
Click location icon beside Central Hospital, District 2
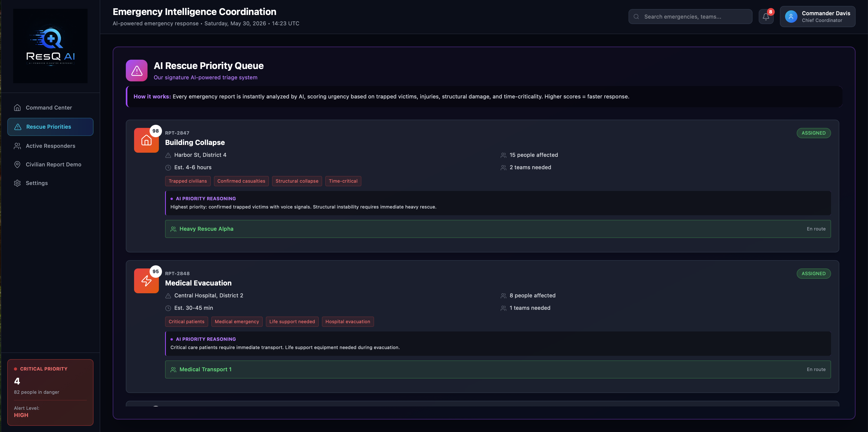pyautogui.click(x=168, y=296)
